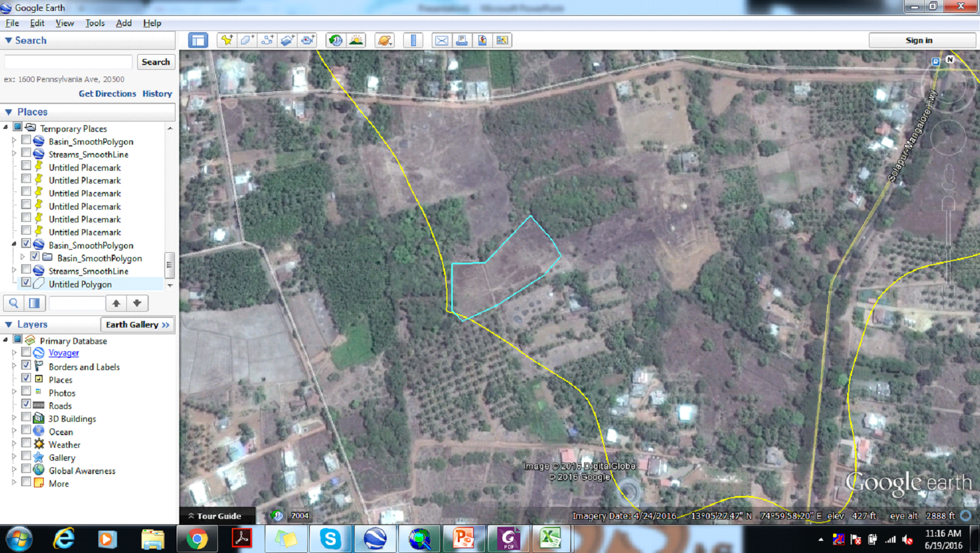Click the Email envelope toolbar icon

coord(441,40)
